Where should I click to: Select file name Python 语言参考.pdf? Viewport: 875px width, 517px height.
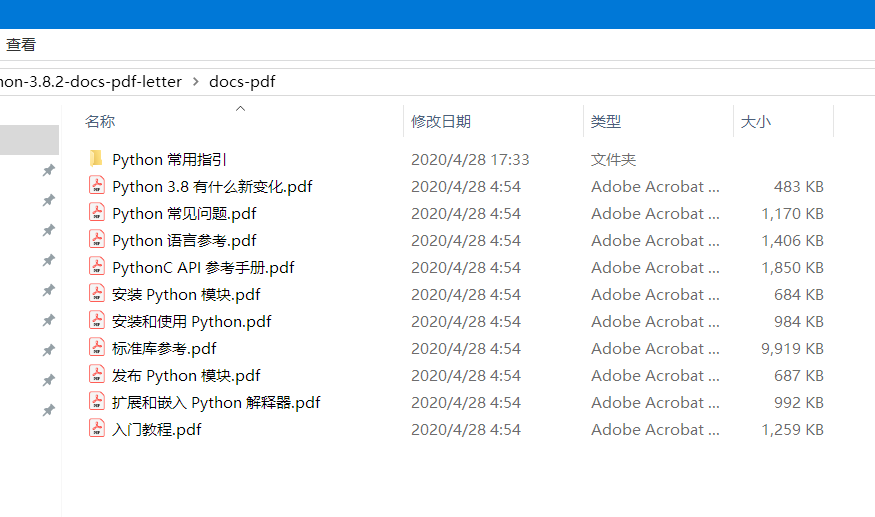184,241
